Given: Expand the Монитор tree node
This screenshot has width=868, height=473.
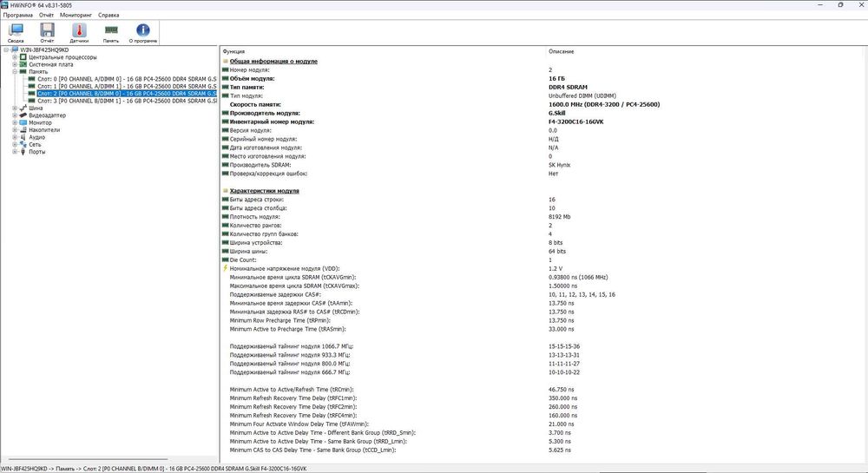Looking at the screenshot, I should click(15, 122).
